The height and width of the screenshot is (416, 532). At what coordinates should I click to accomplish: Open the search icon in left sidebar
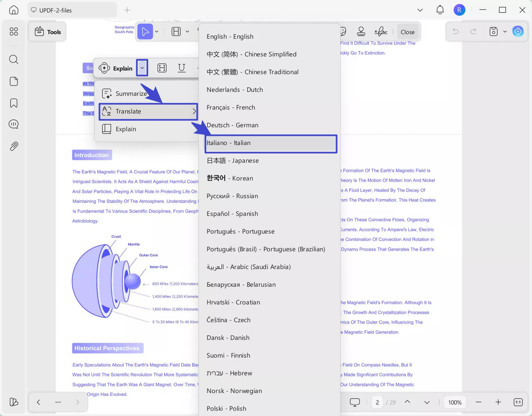coord(13,59)
